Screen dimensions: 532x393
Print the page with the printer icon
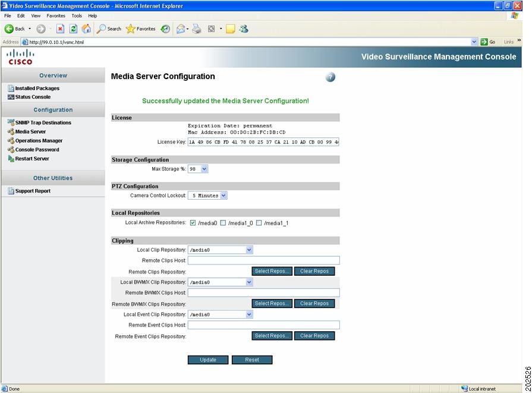tap(197, 29)
